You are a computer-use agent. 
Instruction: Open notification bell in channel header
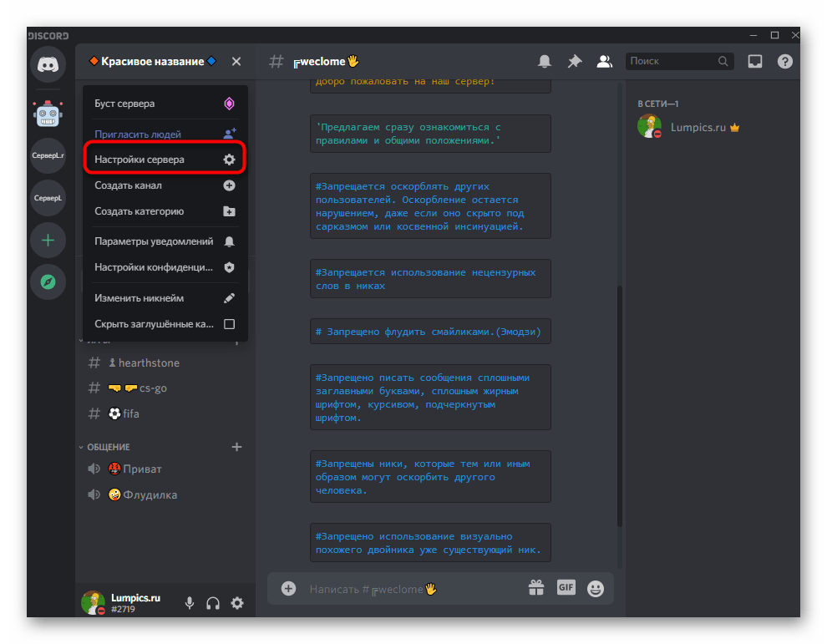[545, 61]
